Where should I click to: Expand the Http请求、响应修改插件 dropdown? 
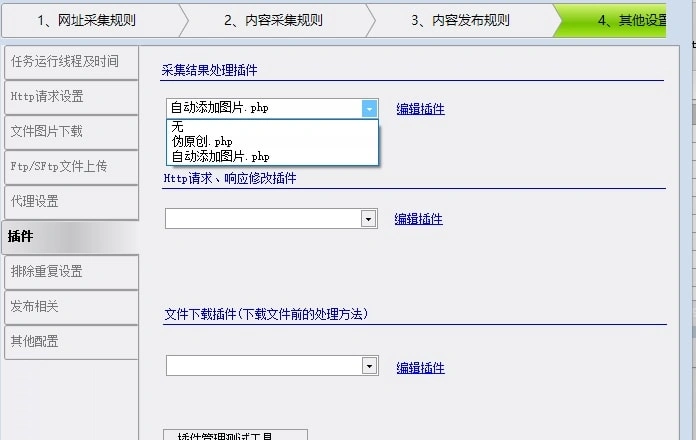368,219
